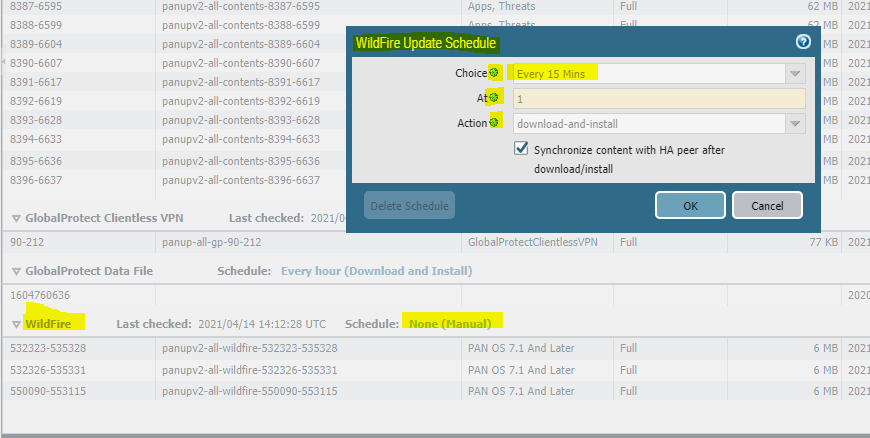
Task: Select WildFire version 532323-535328
Action: click(48, 348)
